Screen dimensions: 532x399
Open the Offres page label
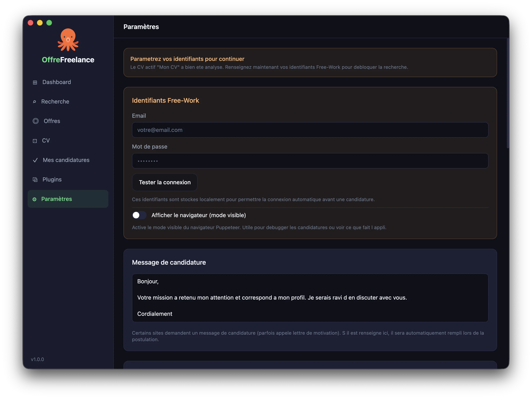[52, 121]
